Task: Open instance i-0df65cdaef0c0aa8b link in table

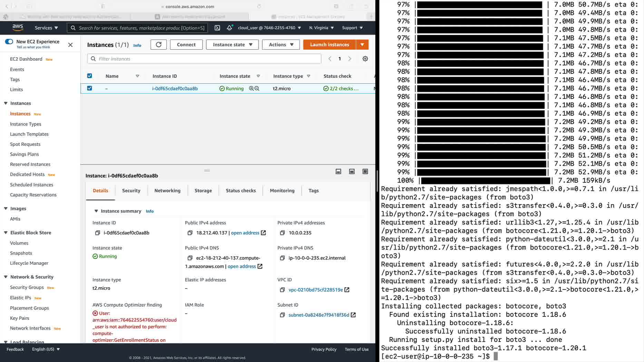Action: pos(175,89)
